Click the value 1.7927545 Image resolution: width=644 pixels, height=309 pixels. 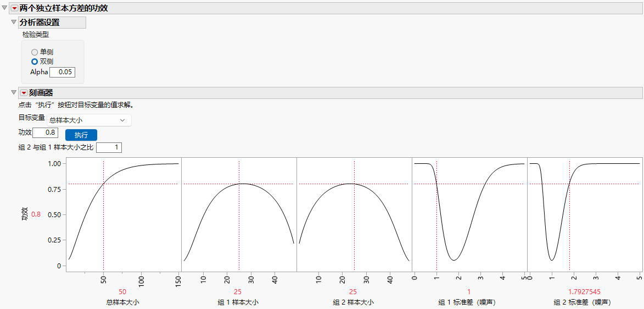click(x=584, y=292)
